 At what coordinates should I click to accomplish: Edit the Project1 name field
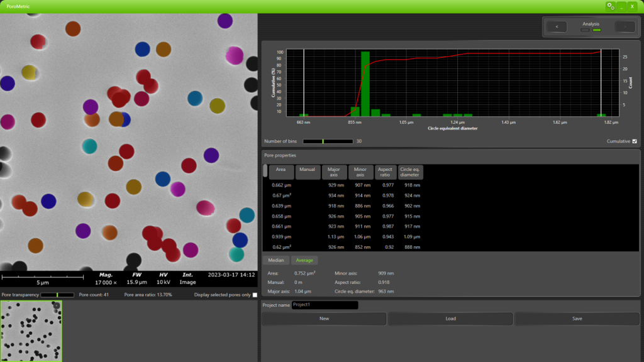[x=324, y=305]
